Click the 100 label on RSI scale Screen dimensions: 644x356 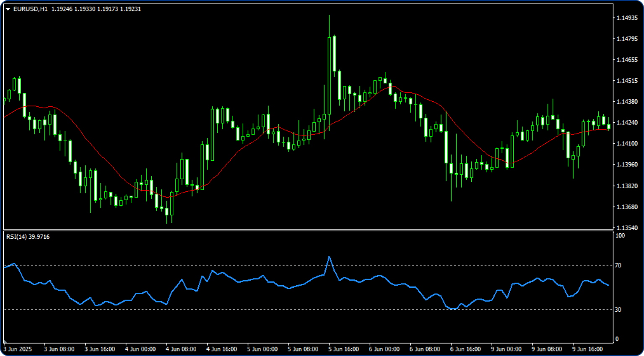pyautogui.click(x=620, y=236)
